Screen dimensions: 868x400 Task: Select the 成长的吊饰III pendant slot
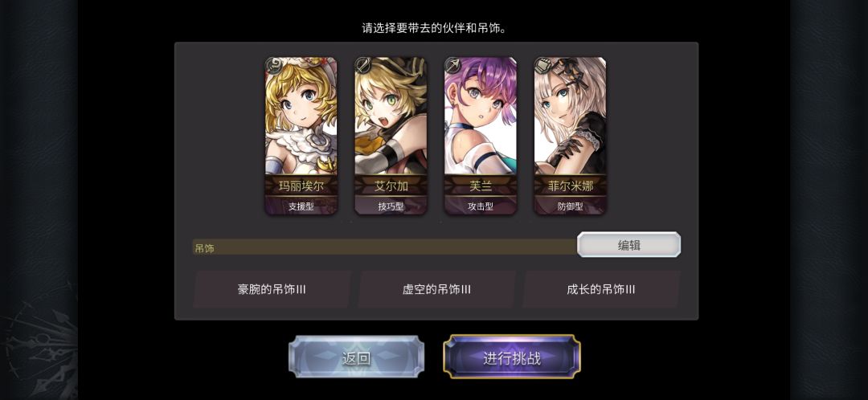click(600, 289)
